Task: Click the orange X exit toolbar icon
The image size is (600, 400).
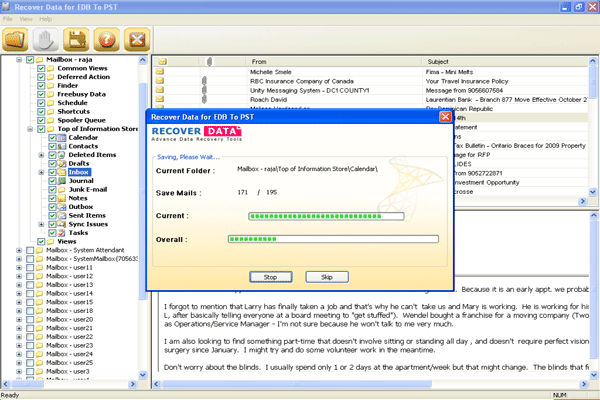Action: coord(134,37)
